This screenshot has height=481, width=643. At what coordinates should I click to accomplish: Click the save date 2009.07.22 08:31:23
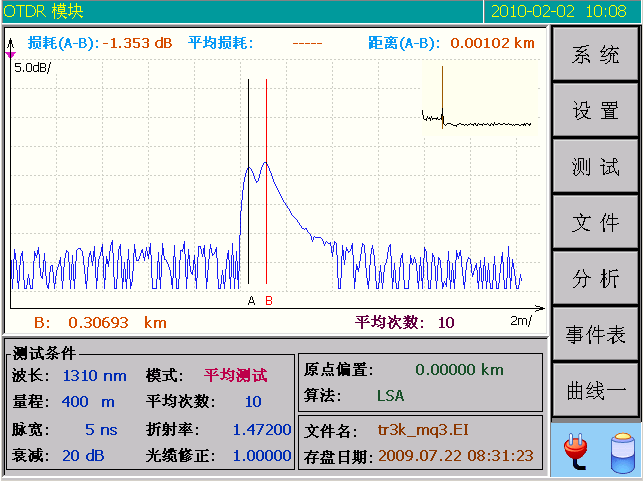[456, 456]
